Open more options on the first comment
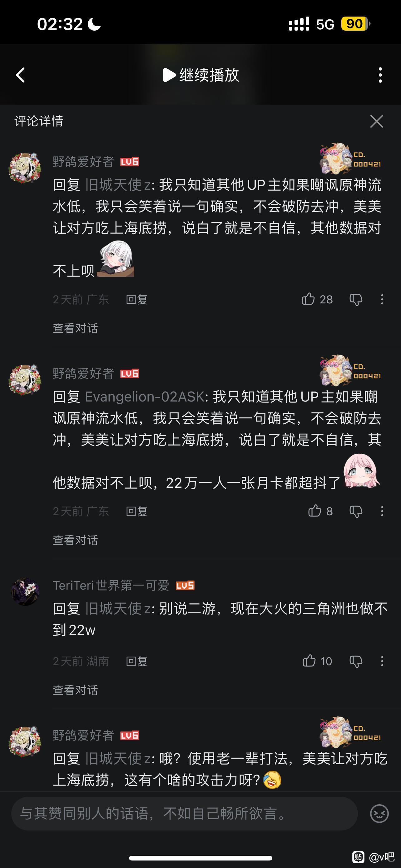Viewport: 401px width, 868px height. pos(382,299)
